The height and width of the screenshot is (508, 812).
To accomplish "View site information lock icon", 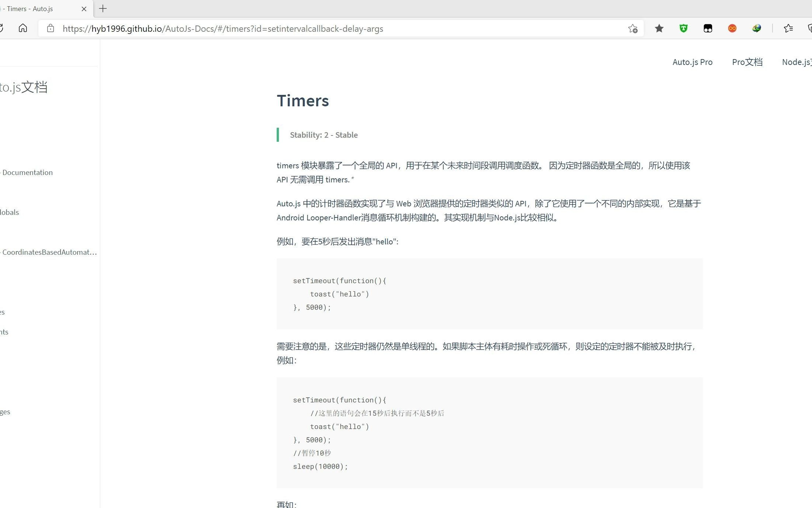I will (51, 28).
